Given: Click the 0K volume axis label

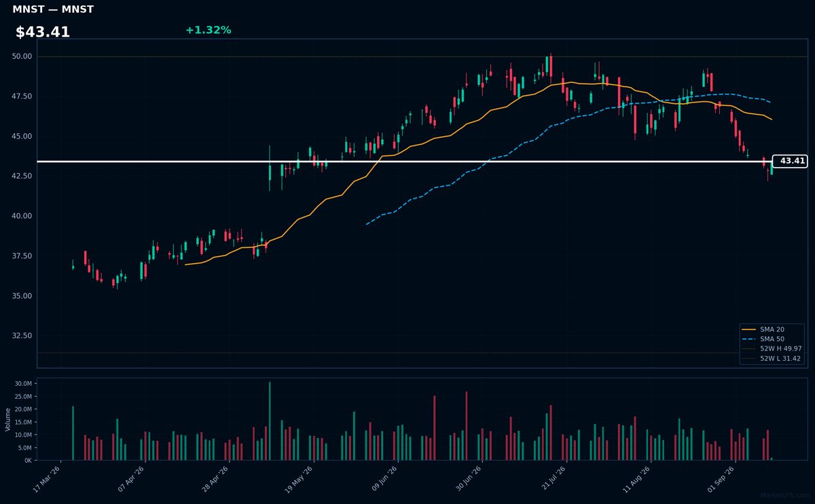Looking at the screenshot, I should [28, 461].
